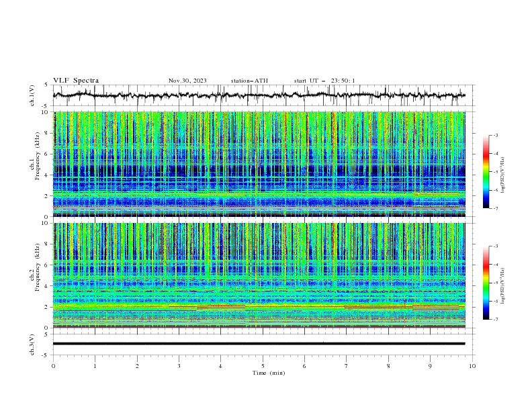Click the ch.2 spectrogram panel

(259, 275)
